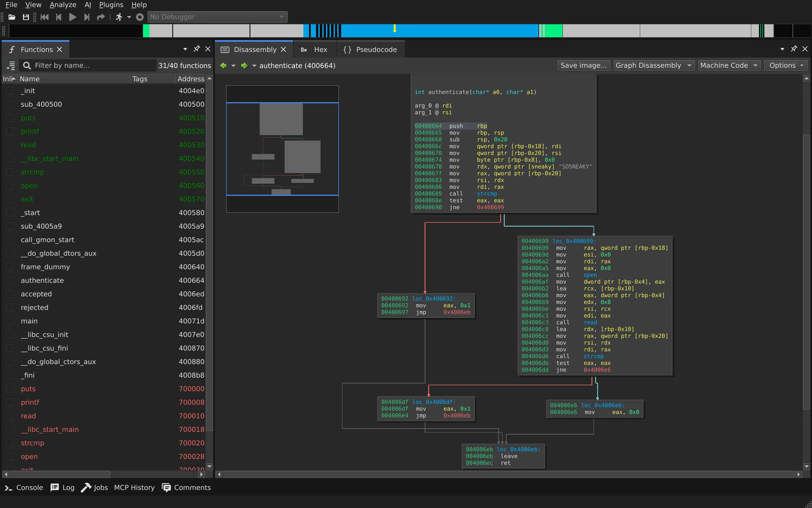The image size is (812, 508).
Task: Click the save disk icon
Action: 26,17
